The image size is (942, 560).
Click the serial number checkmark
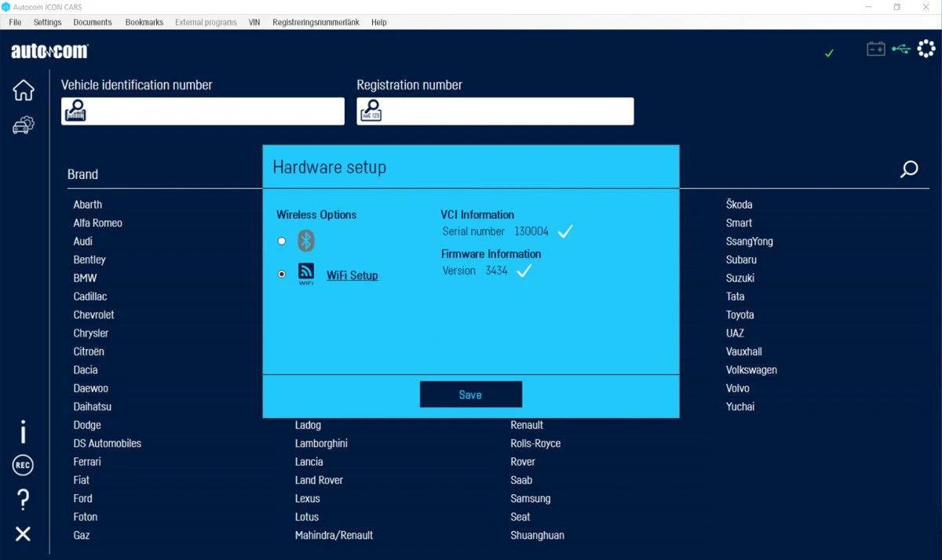tap(565, 231)
